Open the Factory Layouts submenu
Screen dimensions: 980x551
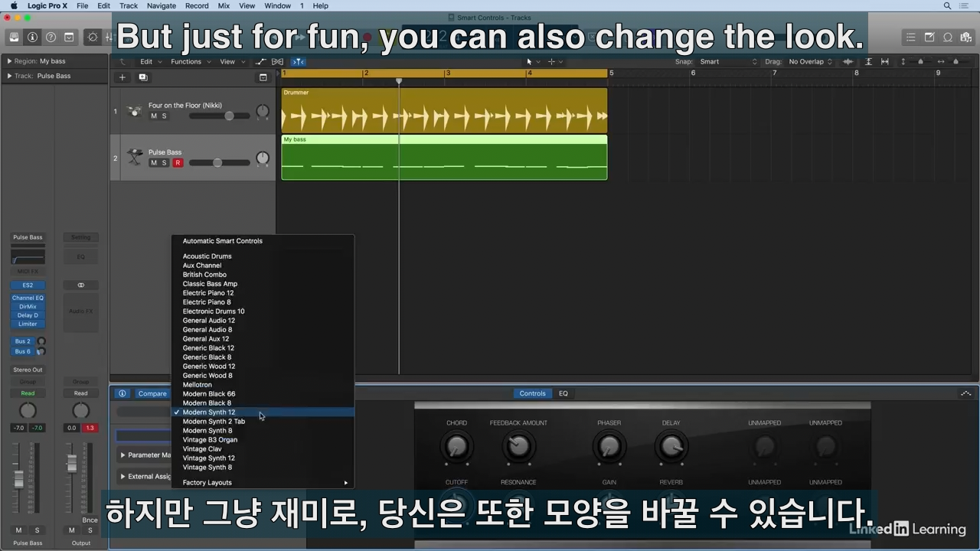[x=263, y=483]
